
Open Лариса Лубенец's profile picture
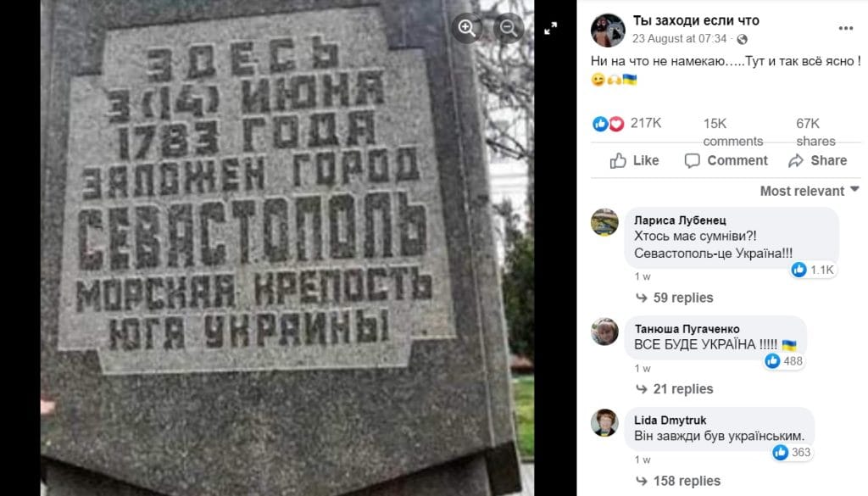604,222
